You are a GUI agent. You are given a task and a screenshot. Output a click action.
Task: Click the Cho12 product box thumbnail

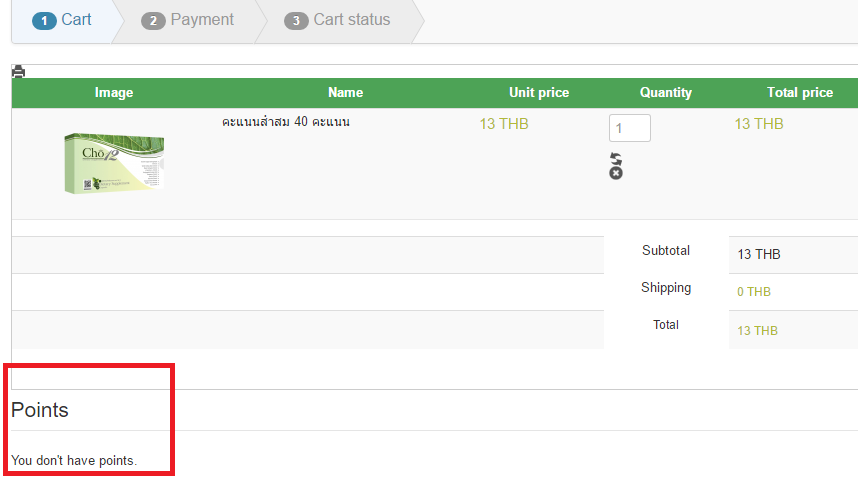click(114, 163)
